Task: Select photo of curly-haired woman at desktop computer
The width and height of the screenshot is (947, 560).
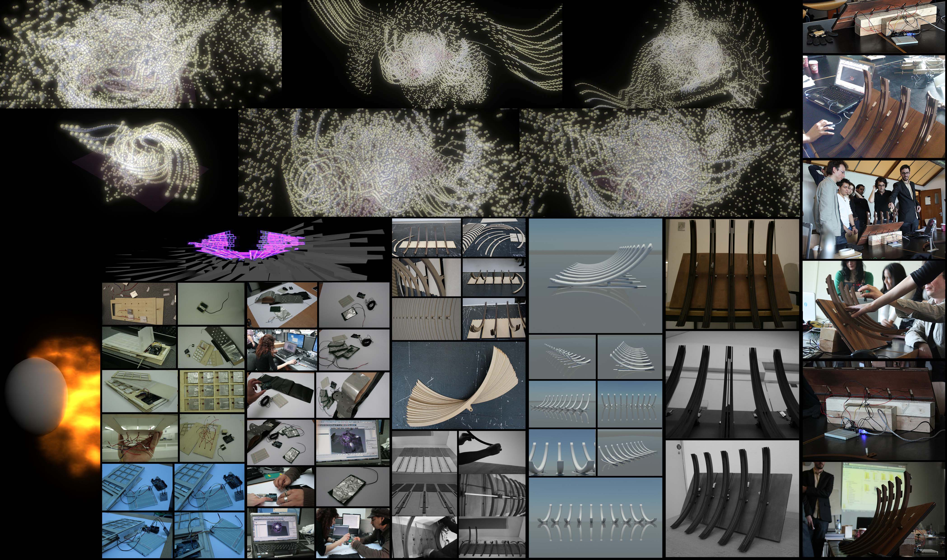Action: point(282,349)
